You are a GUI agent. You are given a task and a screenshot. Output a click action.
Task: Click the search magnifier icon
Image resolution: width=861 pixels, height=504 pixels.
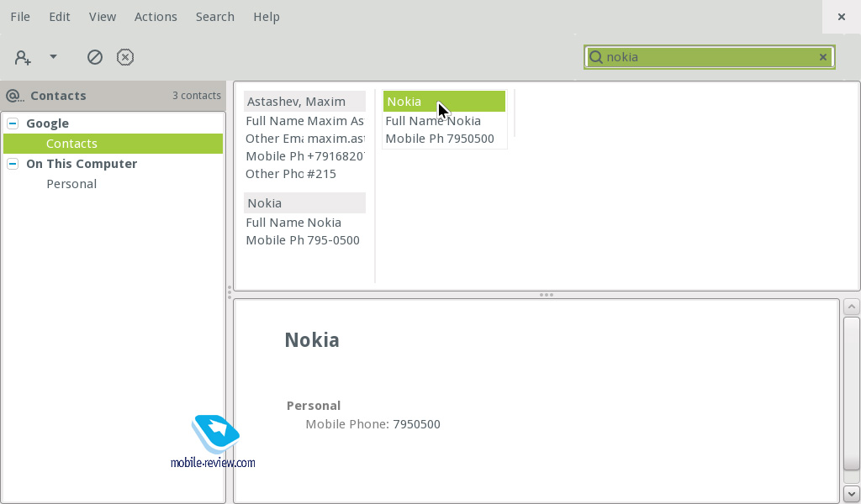(596, 57)
